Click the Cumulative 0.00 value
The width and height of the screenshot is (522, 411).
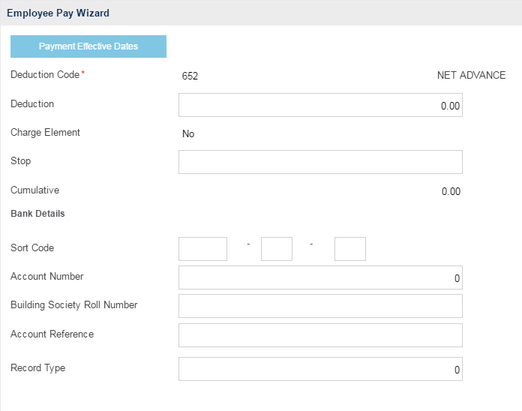tap(451, 191)
